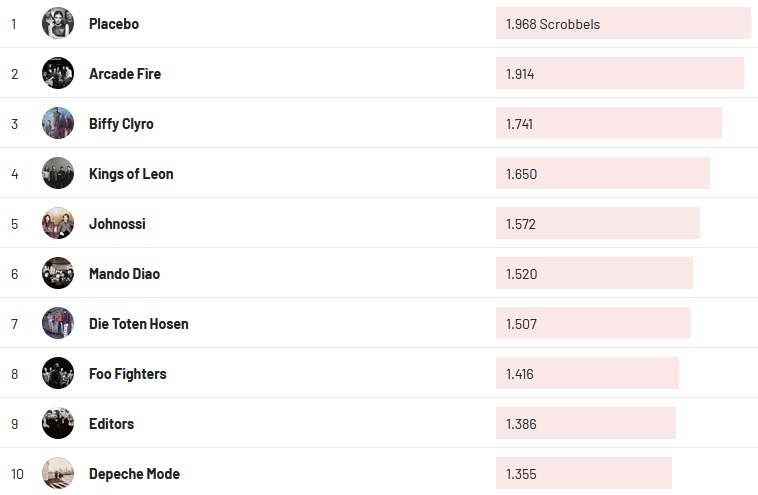
Task: Click Placebo's round avatar image
Action: 58,23
